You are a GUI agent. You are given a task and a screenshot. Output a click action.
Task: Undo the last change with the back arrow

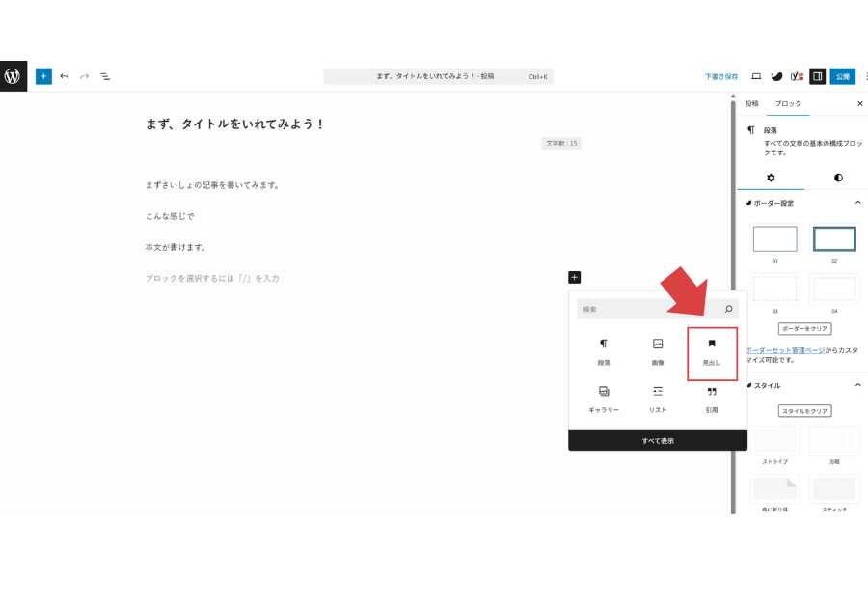(64, 75)
